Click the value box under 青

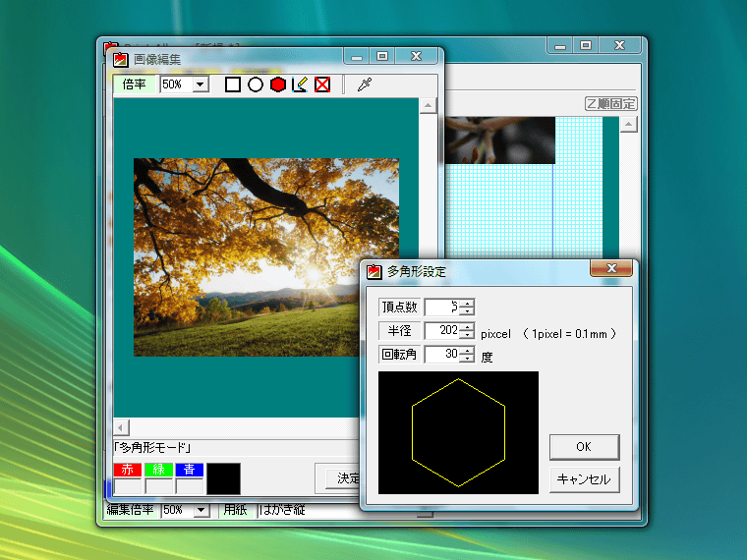190,486
